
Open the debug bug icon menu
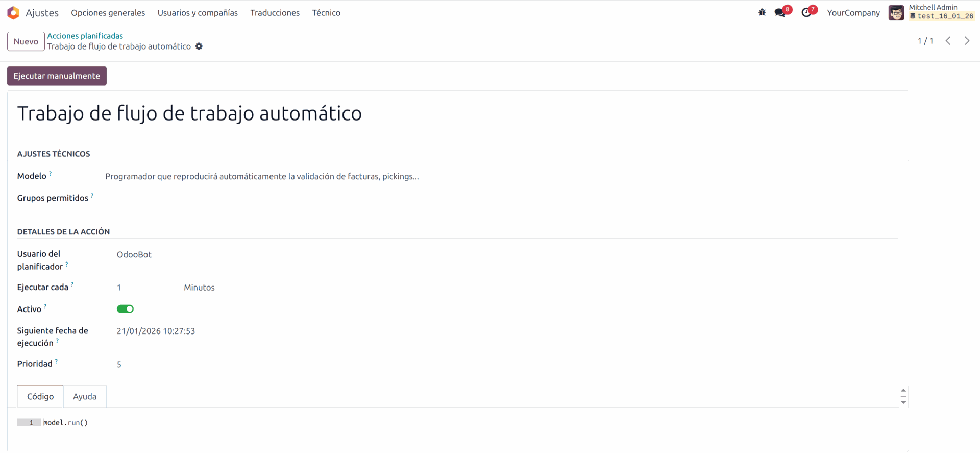(762, 13)
